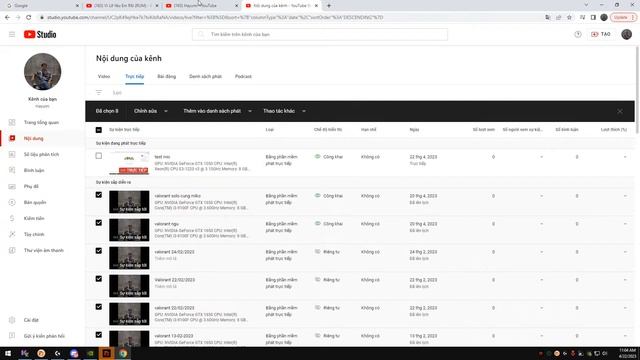
Task: Open Phụ đề subtitles in sidebar
Action: point(31,186)
